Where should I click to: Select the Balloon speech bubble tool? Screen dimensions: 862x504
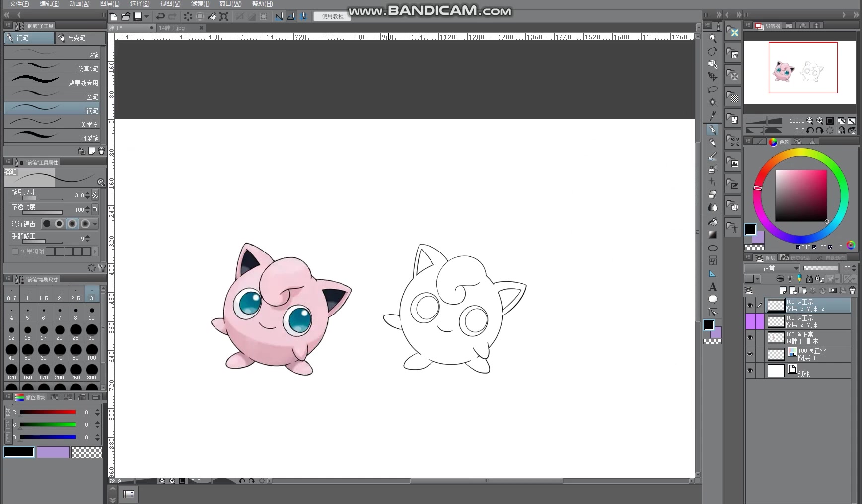click(712, 299)
